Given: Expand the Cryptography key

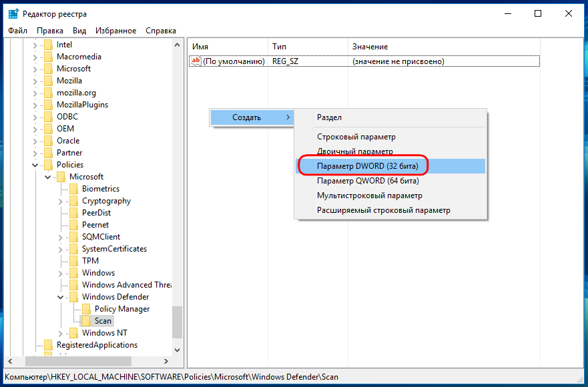Looking at the screenshot, I should click(x=60, y=202).
